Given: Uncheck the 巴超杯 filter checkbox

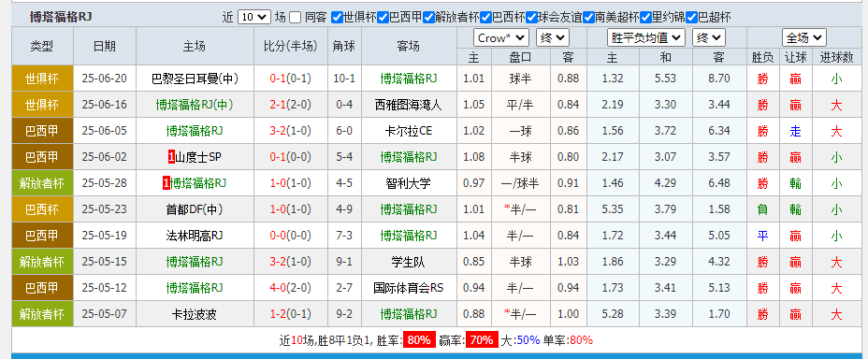Looking at the screenshot, I should point(692,18).
